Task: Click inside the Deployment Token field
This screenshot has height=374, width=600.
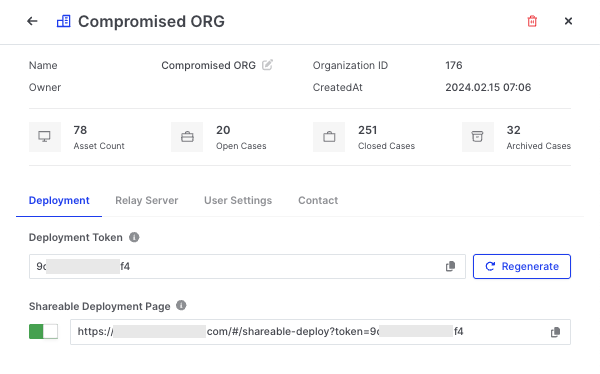Action: (x=247, y=266)
